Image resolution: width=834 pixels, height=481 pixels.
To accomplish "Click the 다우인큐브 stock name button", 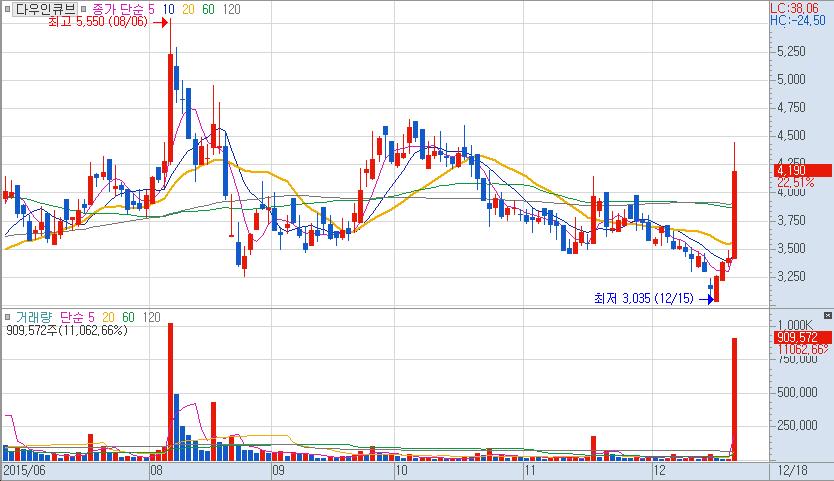I will tap(45, 8).
